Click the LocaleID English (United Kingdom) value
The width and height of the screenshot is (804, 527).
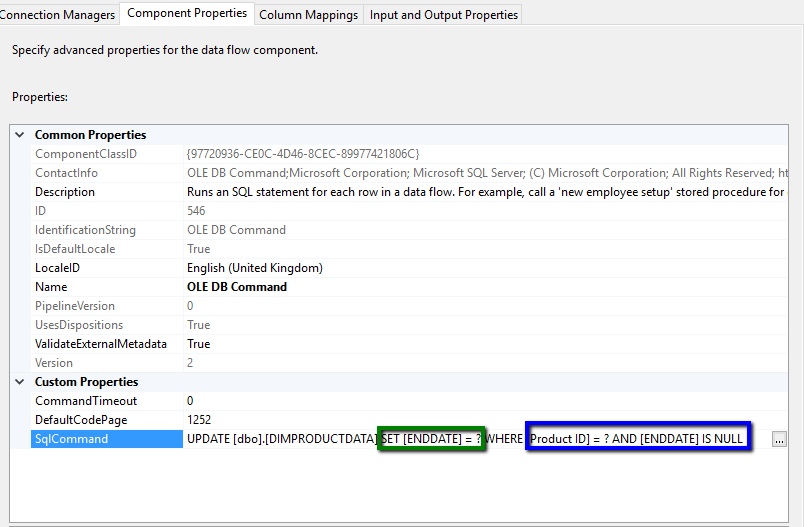pyautogui.click(x=254, y=268)
